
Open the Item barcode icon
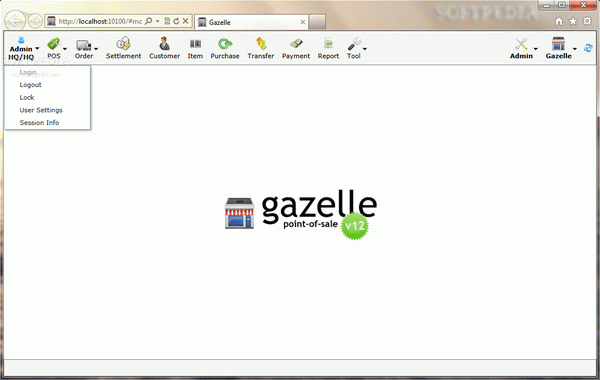tap(195, 44)
